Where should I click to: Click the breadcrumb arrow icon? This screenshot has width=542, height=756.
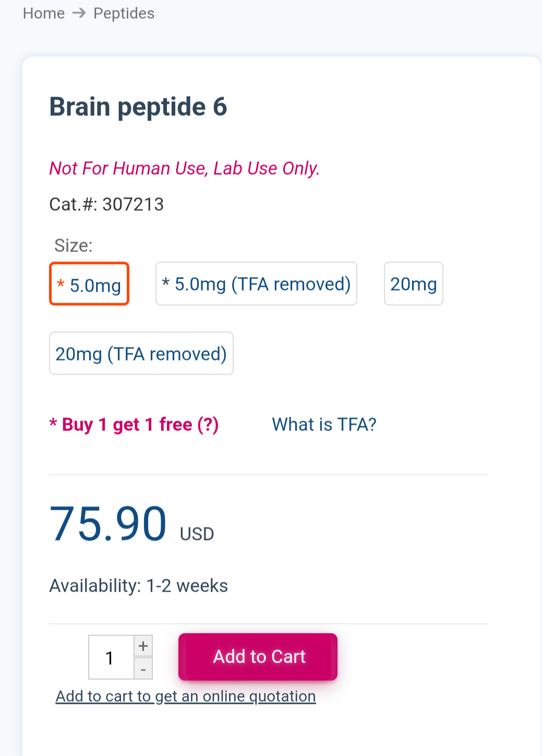click(x=79, y=13)
